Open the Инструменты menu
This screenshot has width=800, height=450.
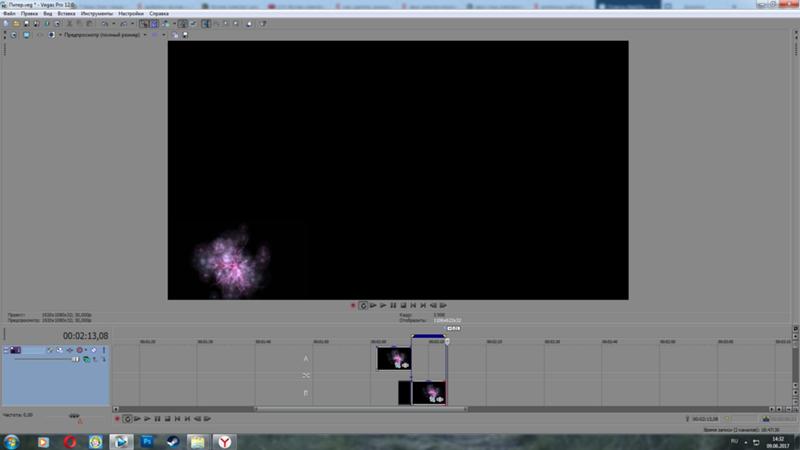point(96,13)
